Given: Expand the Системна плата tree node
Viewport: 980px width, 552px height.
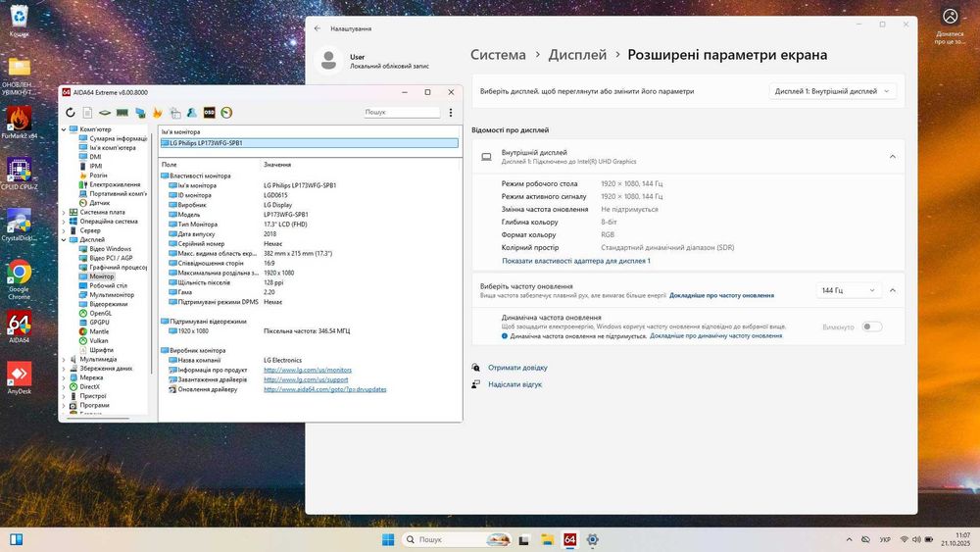Looking at the screenshot, I should coord(64,213).
